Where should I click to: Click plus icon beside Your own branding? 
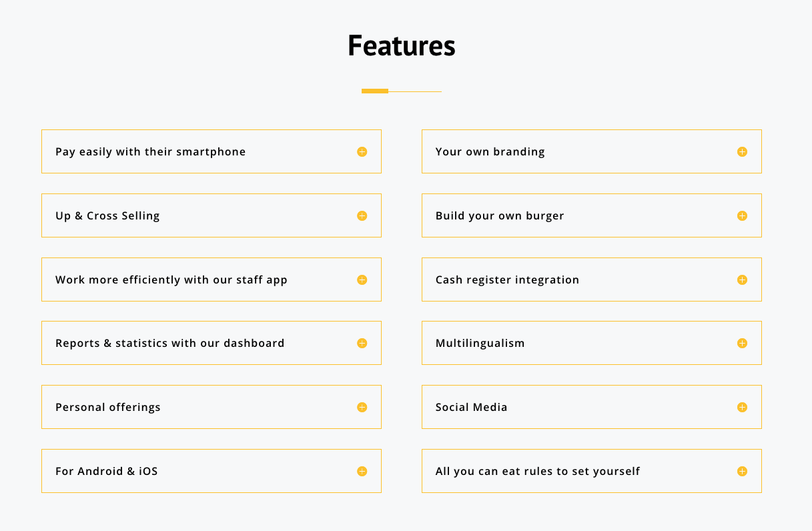coord(742,152)
